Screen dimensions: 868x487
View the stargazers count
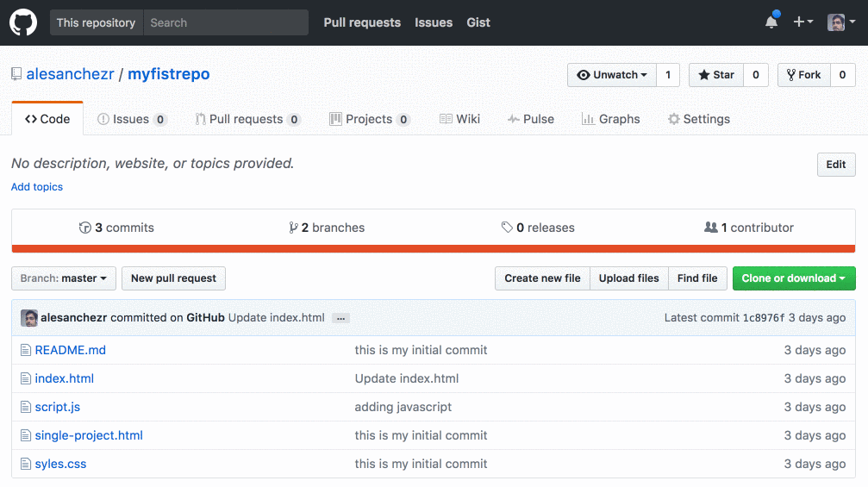[756, 75]
